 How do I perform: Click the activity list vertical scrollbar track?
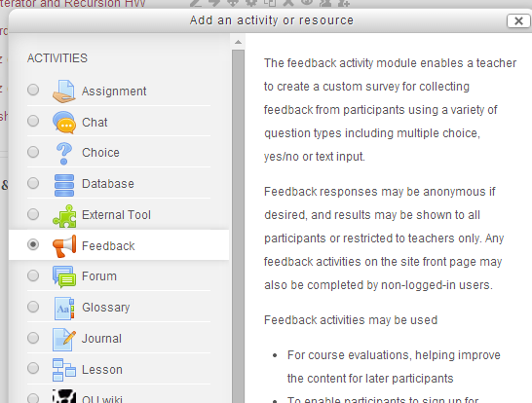[x=238, y=224]
